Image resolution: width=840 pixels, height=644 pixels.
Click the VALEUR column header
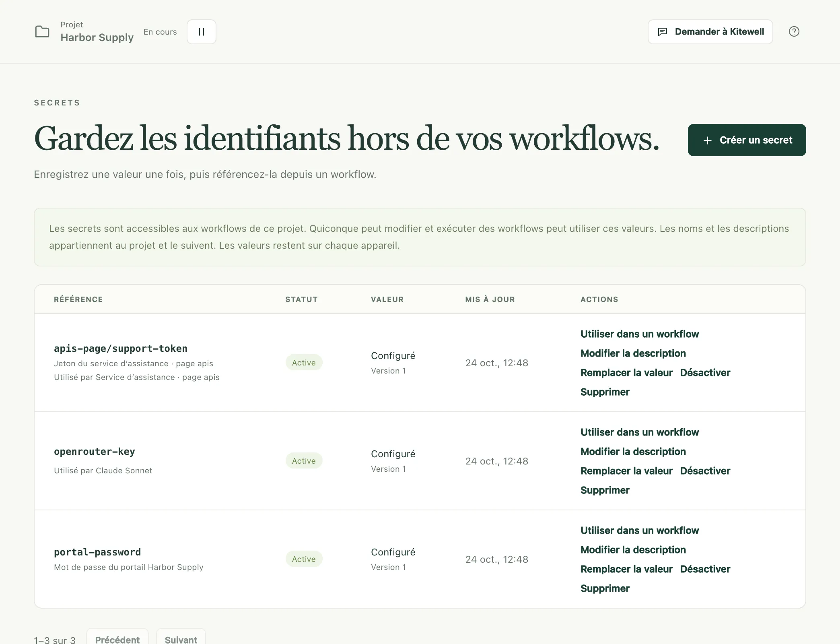[x=387, y=299]
